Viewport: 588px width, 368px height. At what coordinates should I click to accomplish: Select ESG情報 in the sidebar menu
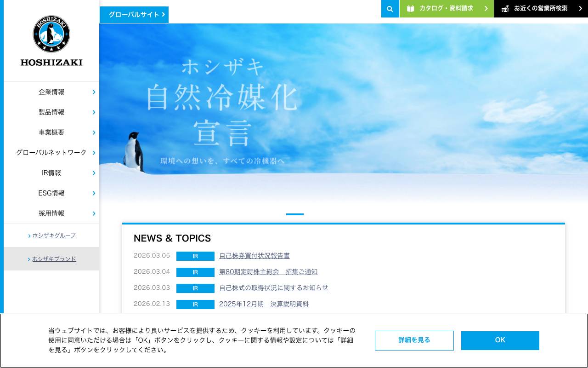pos(51,193)
